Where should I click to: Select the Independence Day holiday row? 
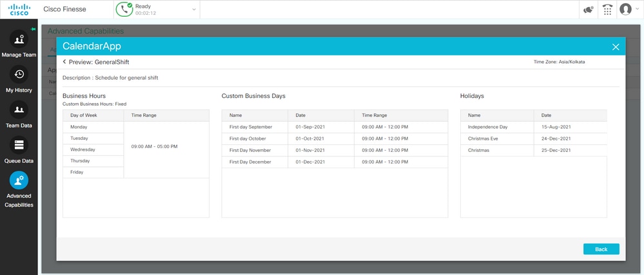point(534,128)
